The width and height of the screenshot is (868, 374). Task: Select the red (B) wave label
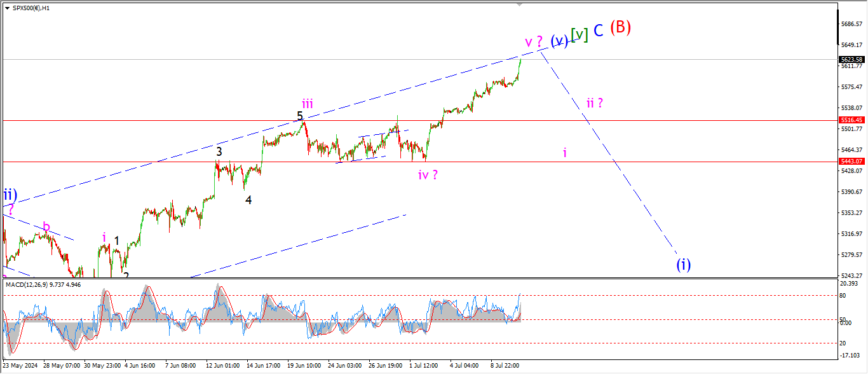click(620, 27)
